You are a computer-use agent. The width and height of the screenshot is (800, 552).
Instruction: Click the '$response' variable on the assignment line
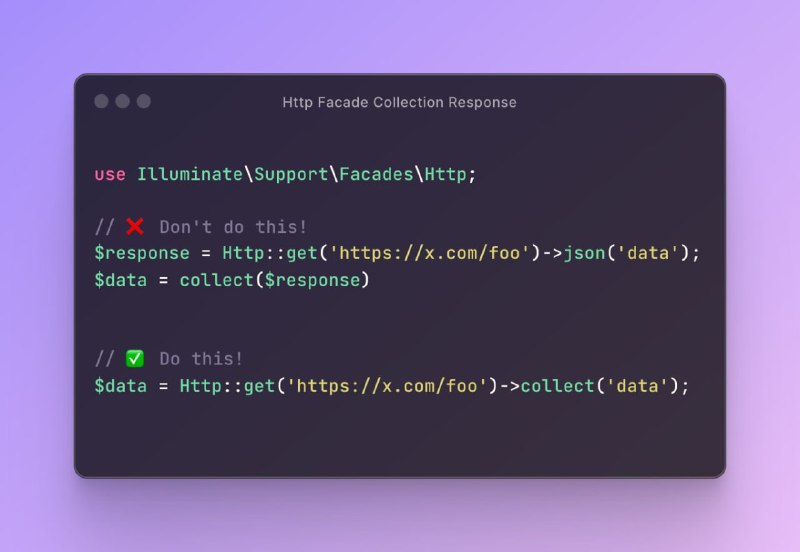(x=142, y=254)
